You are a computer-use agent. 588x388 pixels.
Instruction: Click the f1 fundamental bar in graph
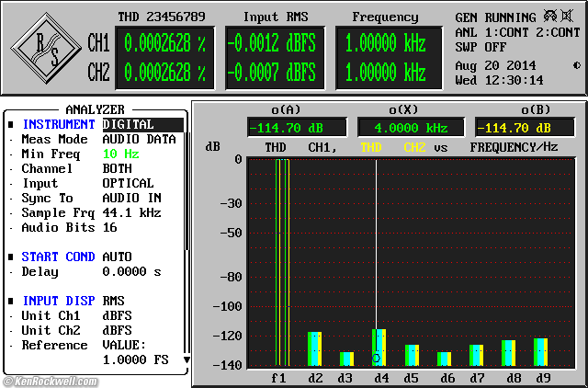click(x=282, y=262)
